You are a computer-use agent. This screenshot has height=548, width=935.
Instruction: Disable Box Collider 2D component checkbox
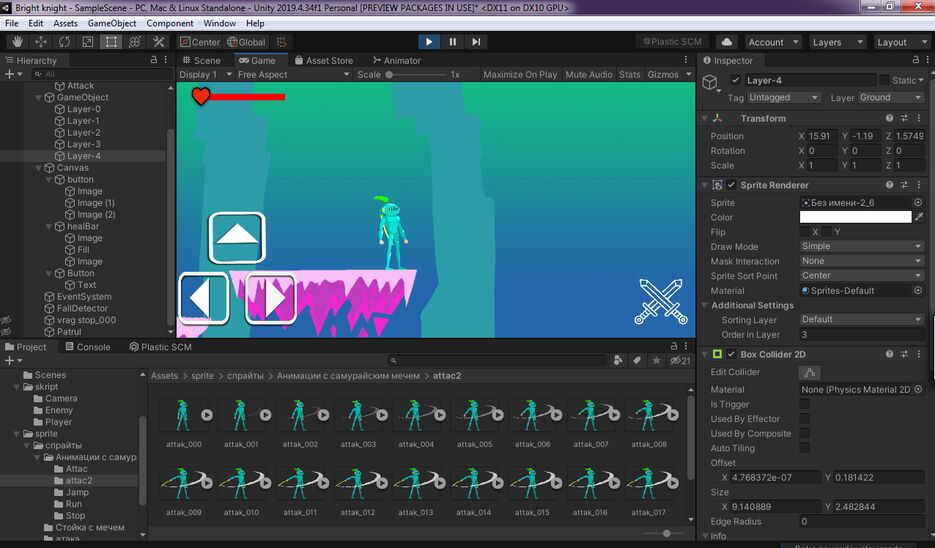731,354
